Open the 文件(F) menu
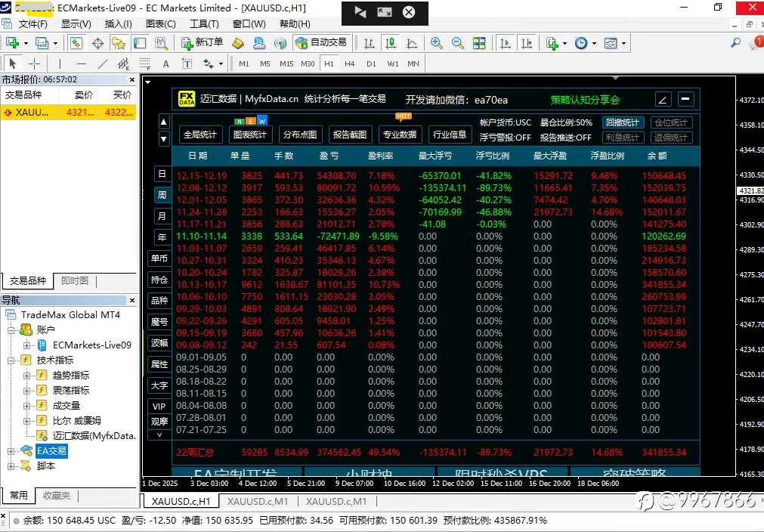Viewport: 764px width, 532px height. click(x=32, y=24)
